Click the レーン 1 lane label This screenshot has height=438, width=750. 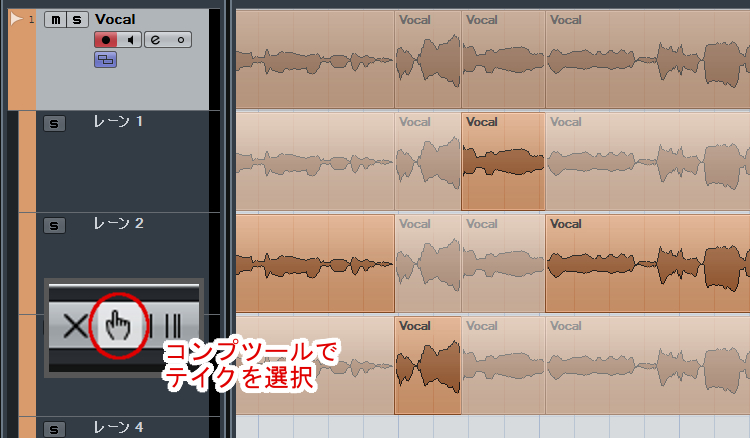(118, 121)
